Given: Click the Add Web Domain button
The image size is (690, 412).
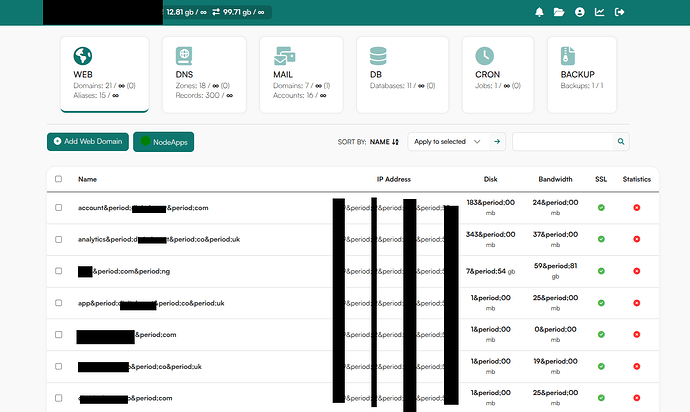Looking at the screenshot, I should click(88, 142).
